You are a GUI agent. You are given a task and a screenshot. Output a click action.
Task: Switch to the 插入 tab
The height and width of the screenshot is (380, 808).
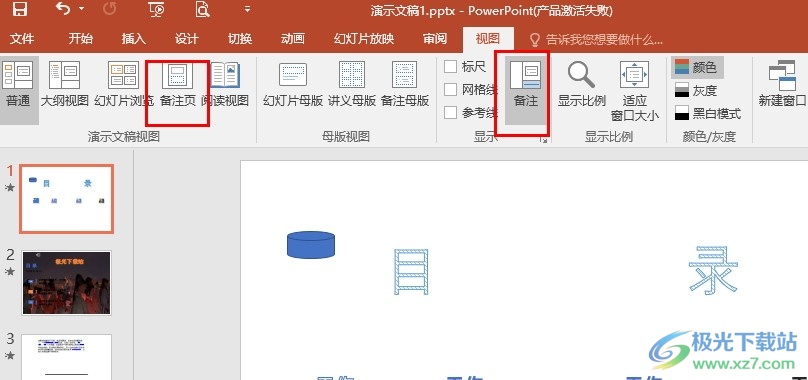[x=134, y=39]
